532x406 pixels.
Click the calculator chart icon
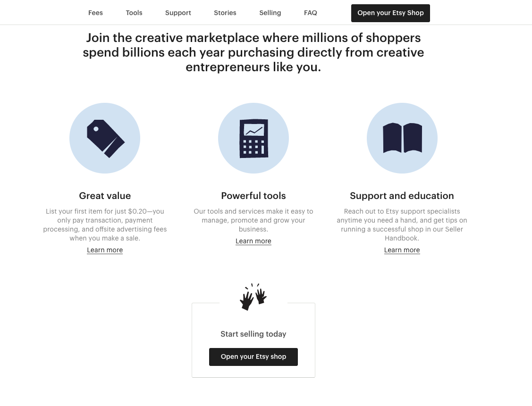click(253, 138)
